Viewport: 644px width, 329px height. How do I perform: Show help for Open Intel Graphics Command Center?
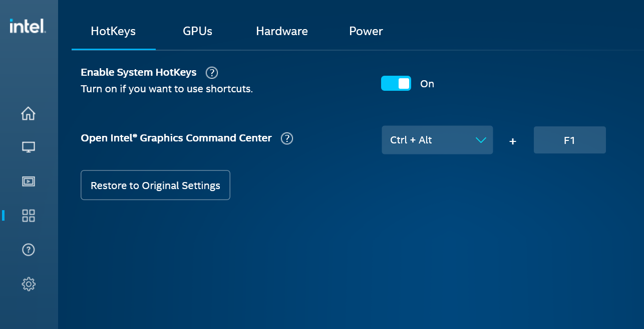click(x=287, y=138)
